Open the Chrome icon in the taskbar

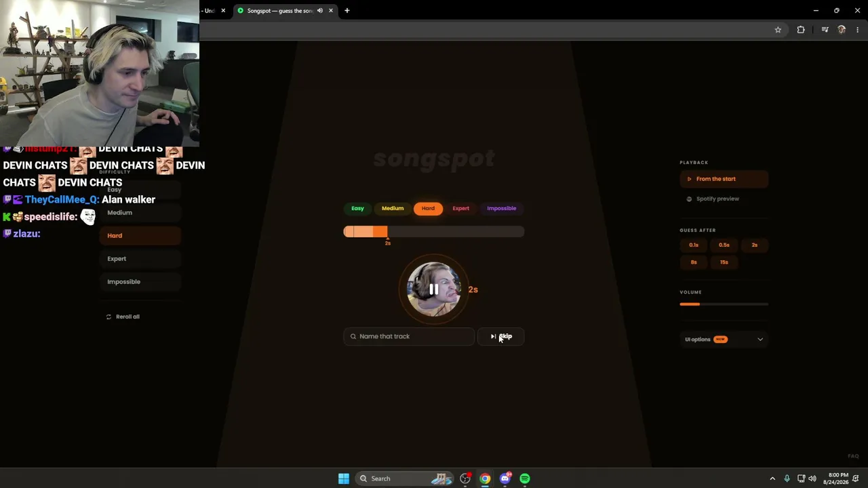tap(485, 479)
